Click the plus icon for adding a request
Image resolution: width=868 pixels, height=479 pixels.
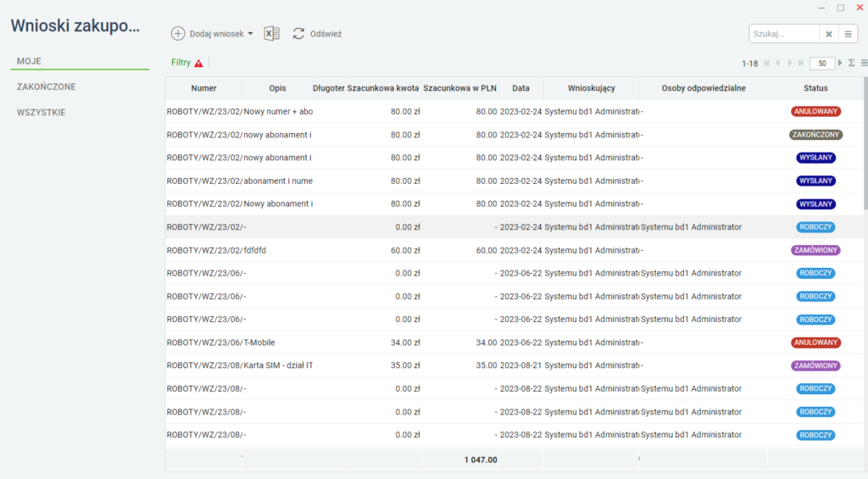click(x=178, y=34)
